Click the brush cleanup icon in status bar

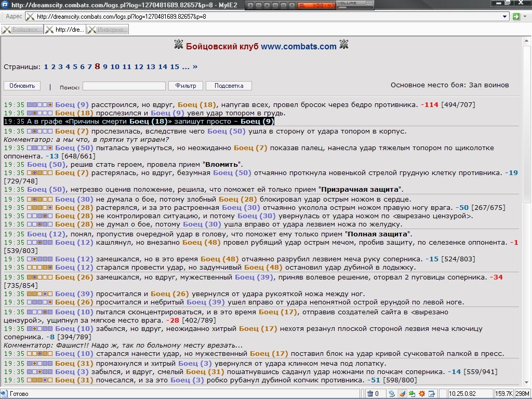(x=402, y=394)
